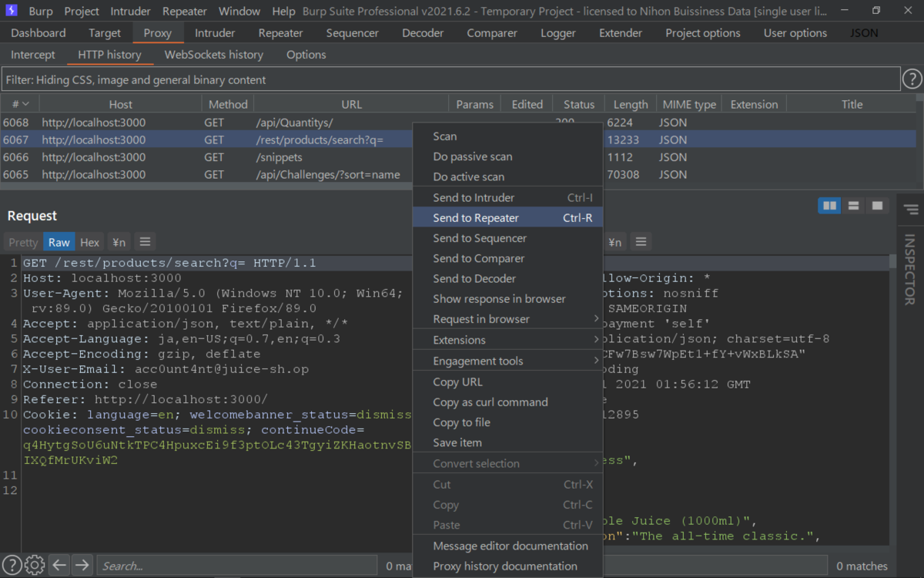The width and height of the screenshot is (924, 578).
Task: Switch request view to Raw
Action: (x=59, y=242)
